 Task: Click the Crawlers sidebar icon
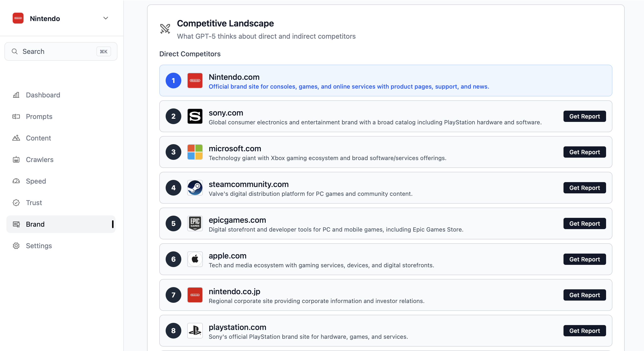pos(16,160)
